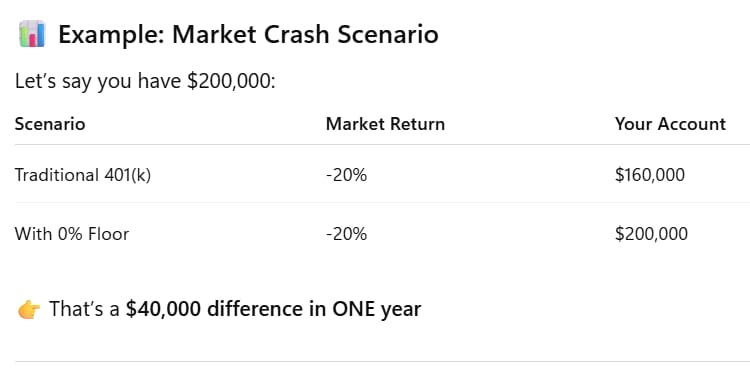Click the pointing hand emoji icon
This screenshot has height=370, width=750.
click(29, 310)
